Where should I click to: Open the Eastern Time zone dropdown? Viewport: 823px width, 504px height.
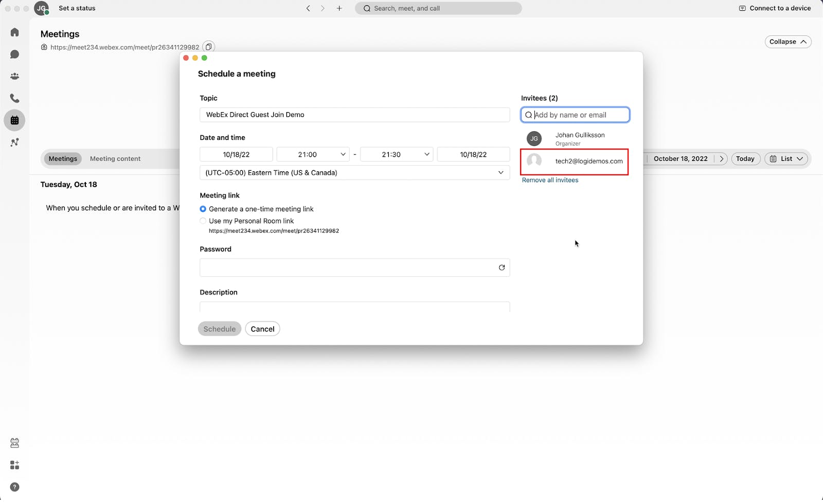click(x=354, y=173)
